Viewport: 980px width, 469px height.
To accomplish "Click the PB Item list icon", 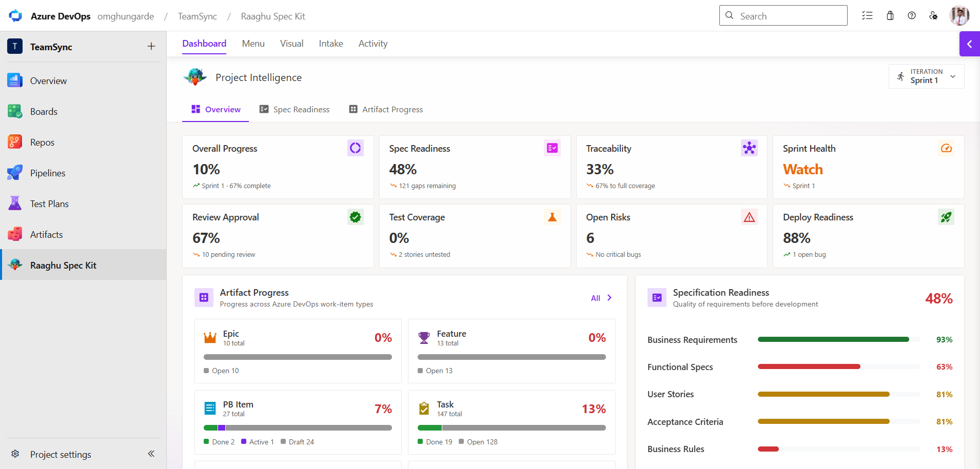I will (210, 409).
